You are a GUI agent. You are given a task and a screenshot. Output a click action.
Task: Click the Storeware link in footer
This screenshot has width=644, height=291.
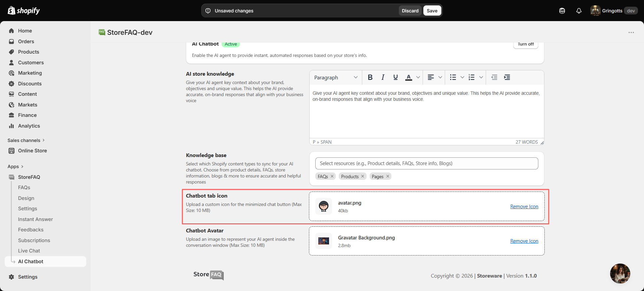[489, 276]
